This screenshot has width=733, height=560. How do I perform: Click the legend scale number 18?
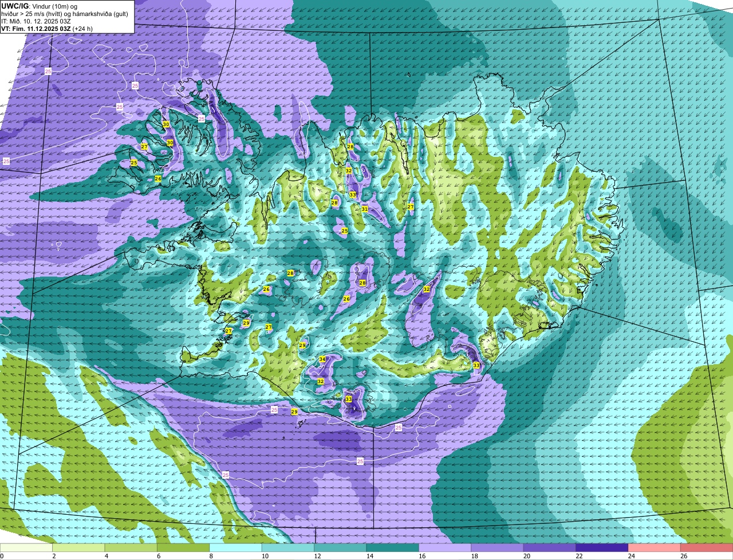coord(474,556)
